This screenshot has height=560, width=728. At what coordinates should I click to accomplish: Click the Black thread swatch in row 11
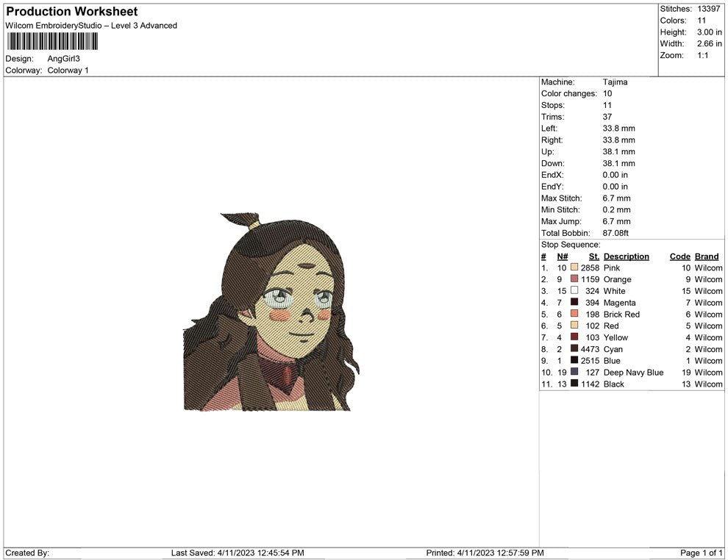tap(574, 383)
